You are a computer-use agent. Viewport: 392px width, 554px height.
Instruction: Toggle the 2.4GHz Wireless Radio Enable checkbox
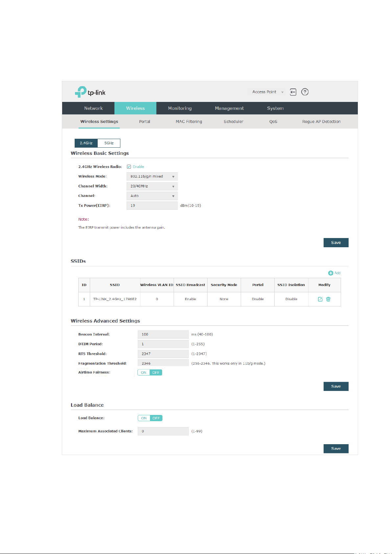(129, 167)
